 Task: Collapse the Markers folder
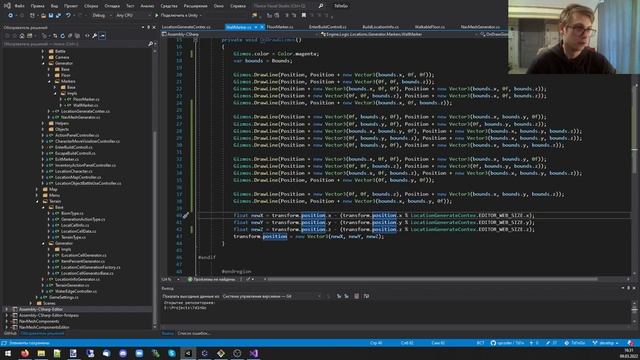pyautogui.click(x=49, y=81)
